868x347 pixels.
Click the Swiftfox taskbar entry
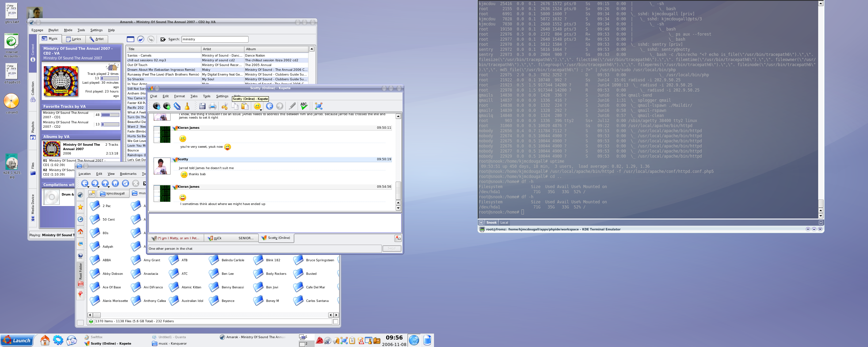click(x=94, y=337)
